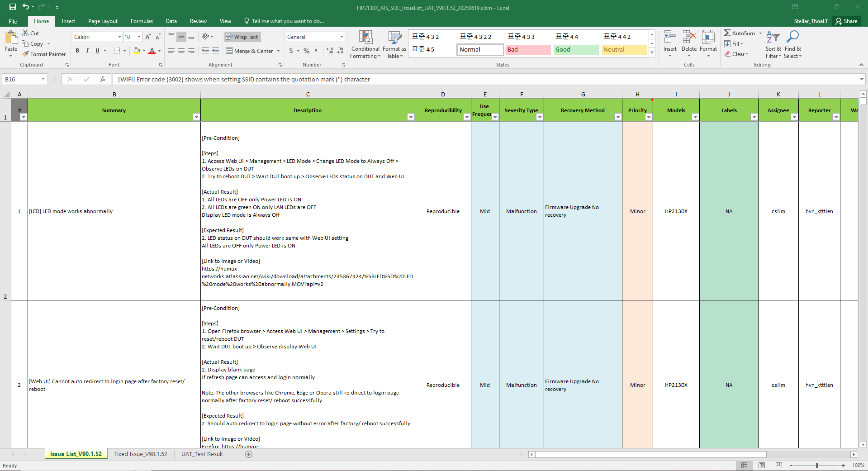Apply the fill color bucket

click(137, 51)
